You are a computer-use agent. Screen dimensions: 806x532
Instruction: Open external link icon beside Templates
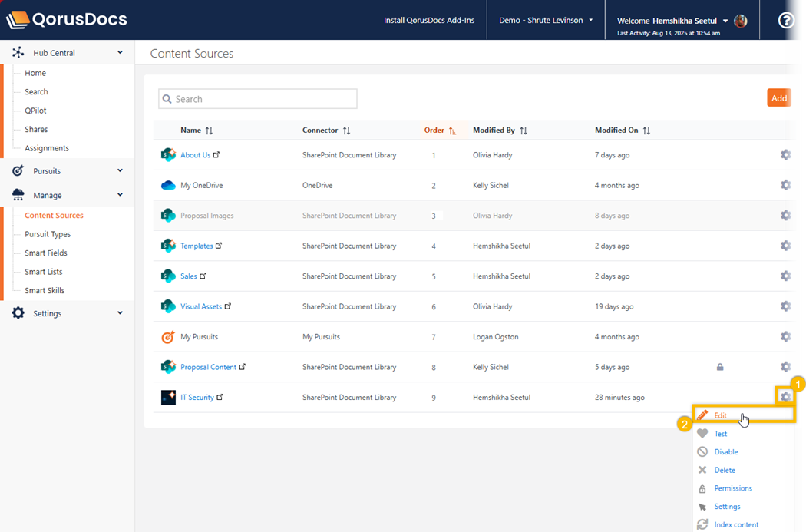(220, 246)
